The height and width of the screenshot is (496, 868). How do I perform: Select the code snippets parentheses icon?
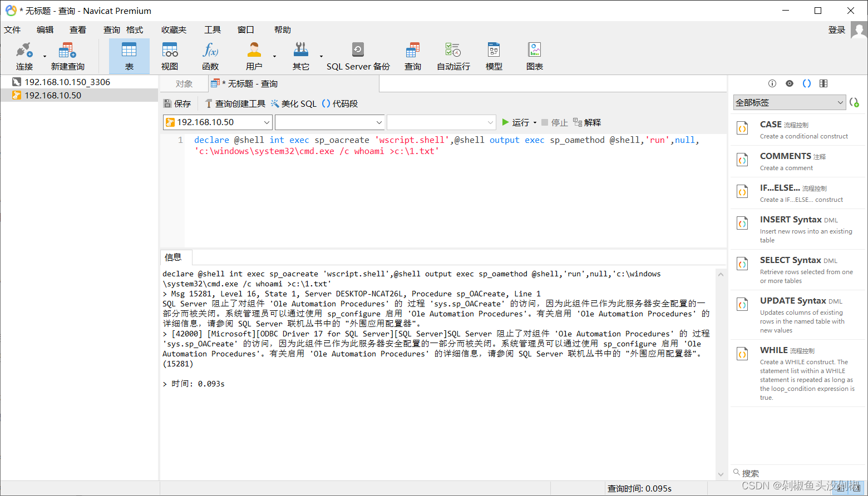(807, 83)
